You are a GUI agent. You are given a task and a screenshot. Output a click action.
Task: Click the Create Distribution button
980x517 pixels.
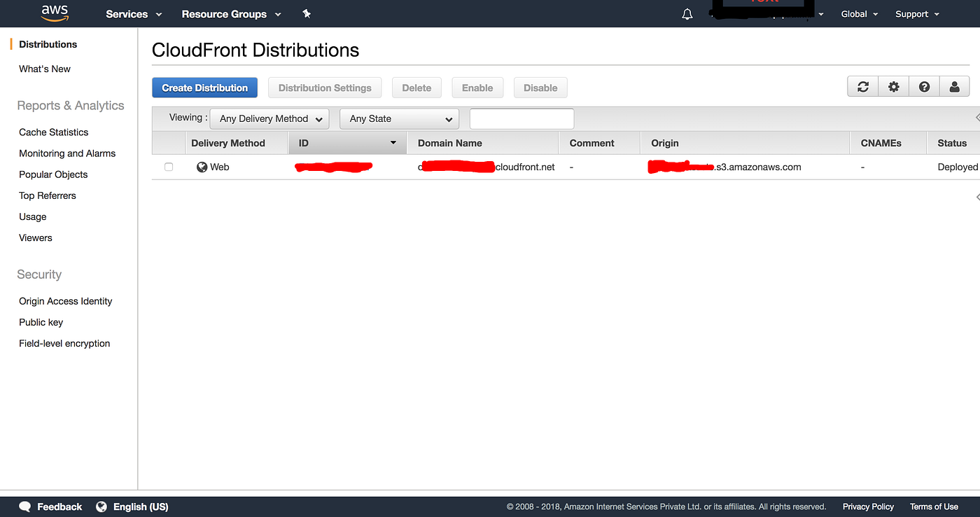(x=204, y=87)
